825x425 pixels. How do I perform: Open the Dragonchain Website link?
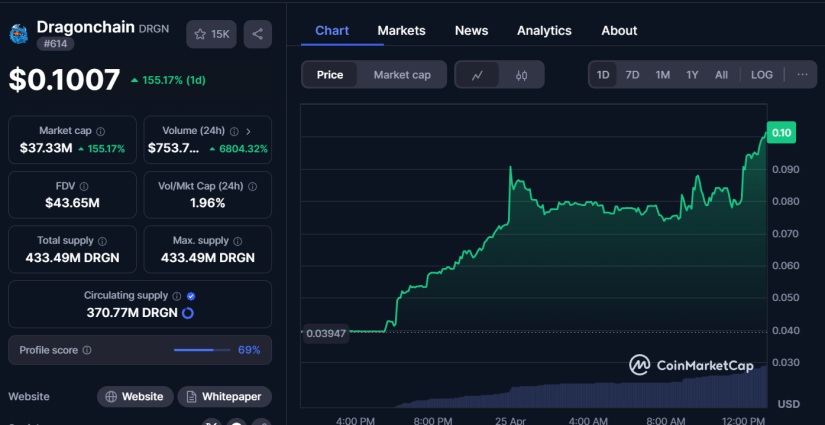click(x=135, y=397)
